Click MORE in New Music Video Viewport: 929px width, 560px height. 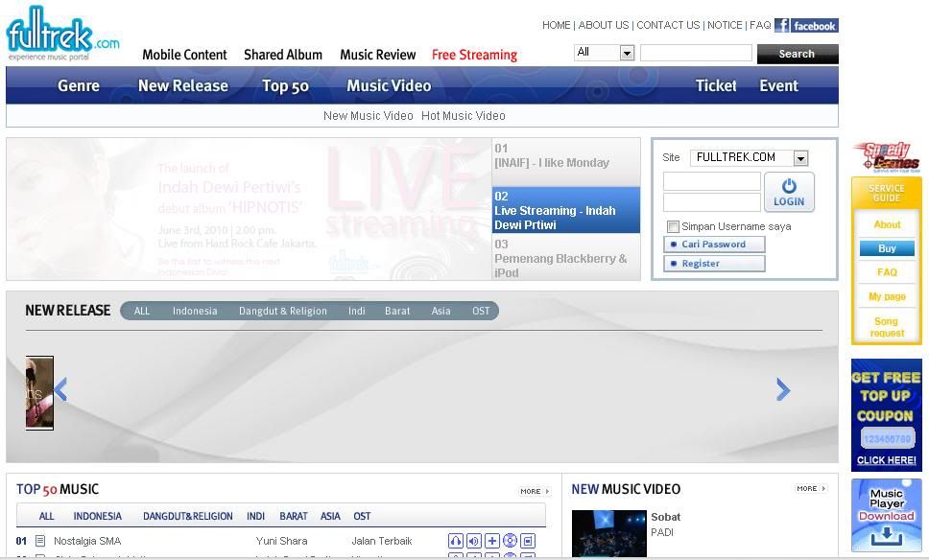[x=811, y=488]
